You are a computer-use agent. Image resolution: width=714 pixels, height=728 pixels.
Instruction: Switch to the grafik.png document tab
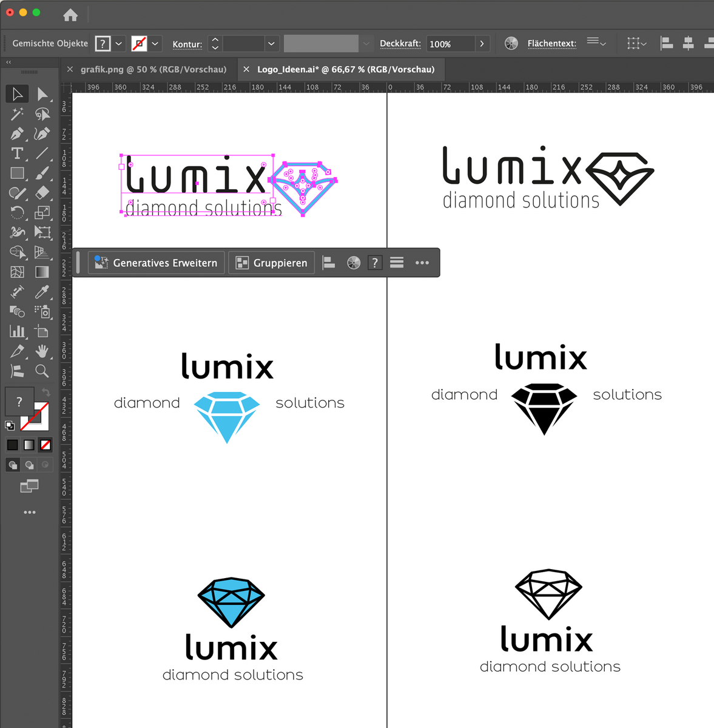(153, 69)
